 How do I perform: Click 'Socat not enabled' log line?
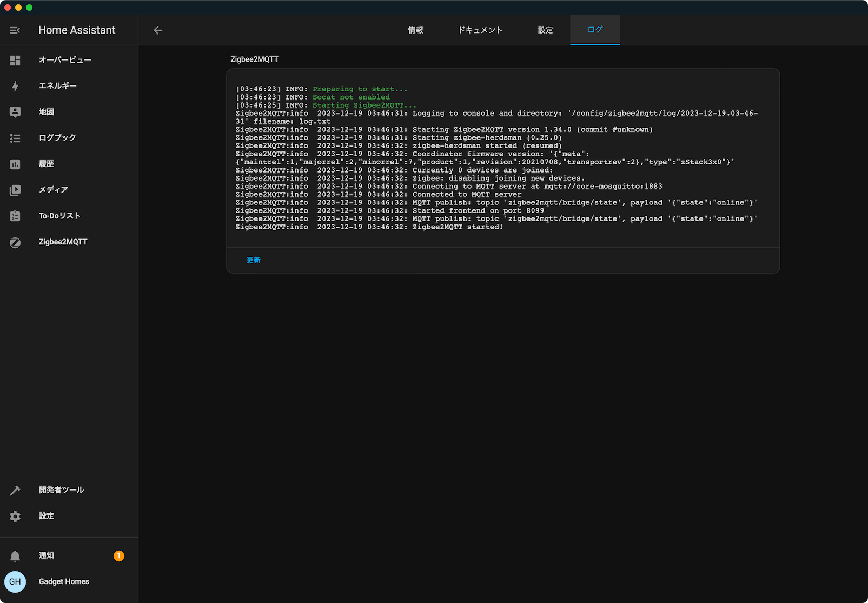pos(351,97)
